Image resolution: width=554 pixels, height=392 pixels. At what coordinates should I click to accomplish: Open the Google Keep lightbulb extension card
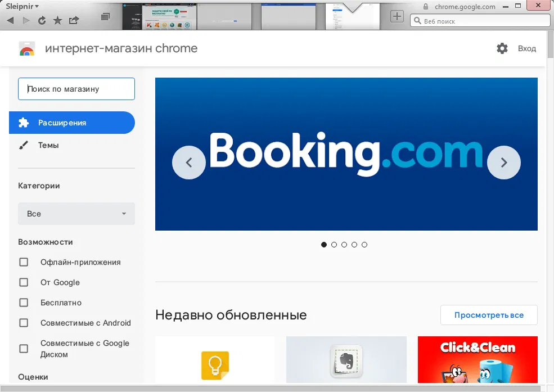[215, 359]
